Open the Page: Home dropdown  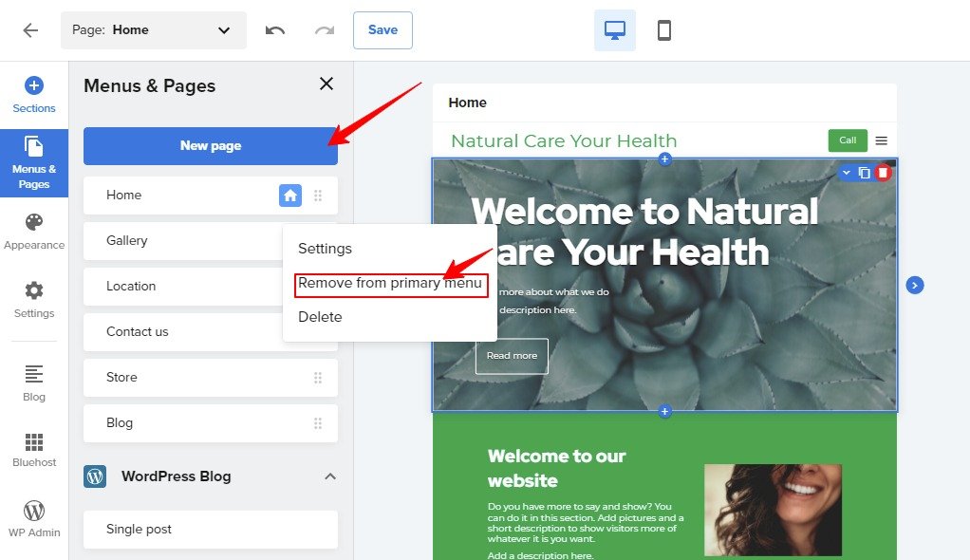point(153,30)
